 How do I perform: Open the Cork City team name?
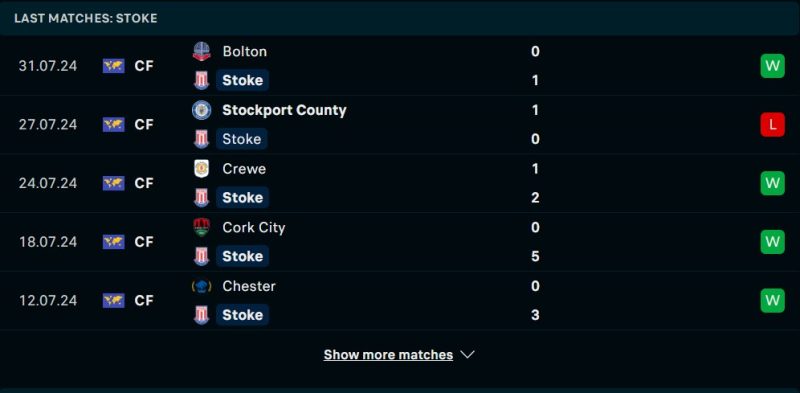(254, 228)
